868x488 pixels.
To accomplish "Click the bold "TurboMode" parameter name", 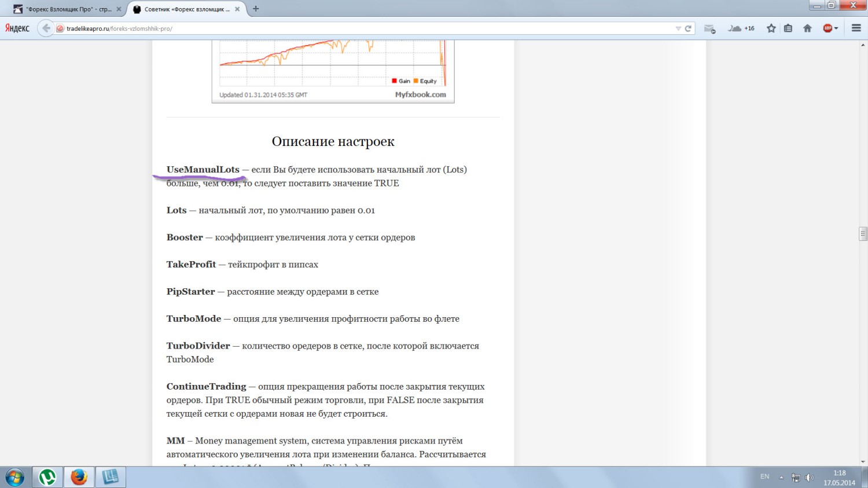I will coord(194,319).
